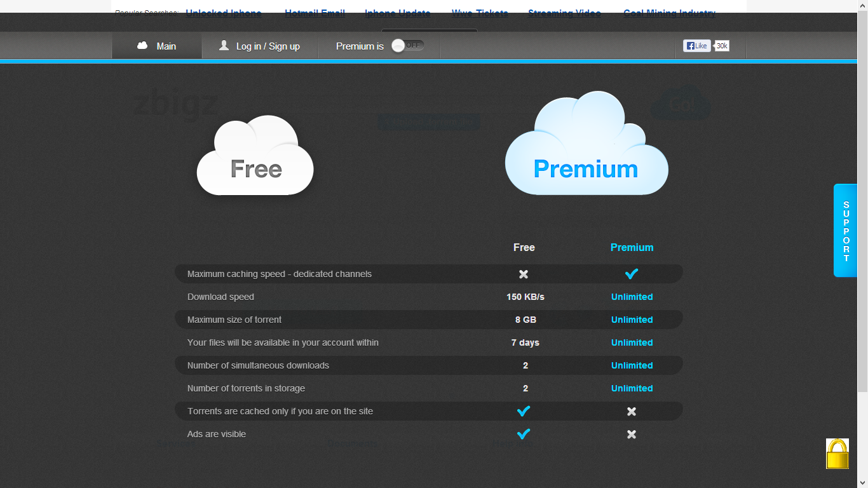Click 'Maximum caching speed - dedicated channels' label

tap(280, 274)
